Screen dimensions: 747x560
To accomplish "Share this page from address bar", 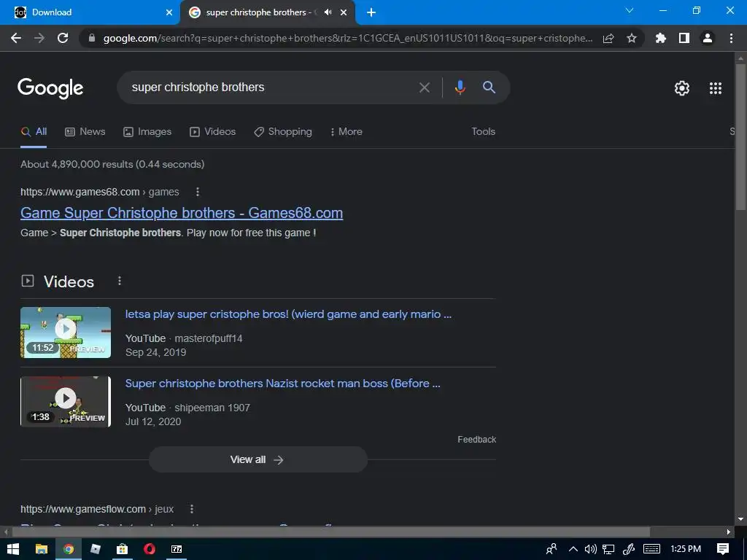I will pos(608,38).
